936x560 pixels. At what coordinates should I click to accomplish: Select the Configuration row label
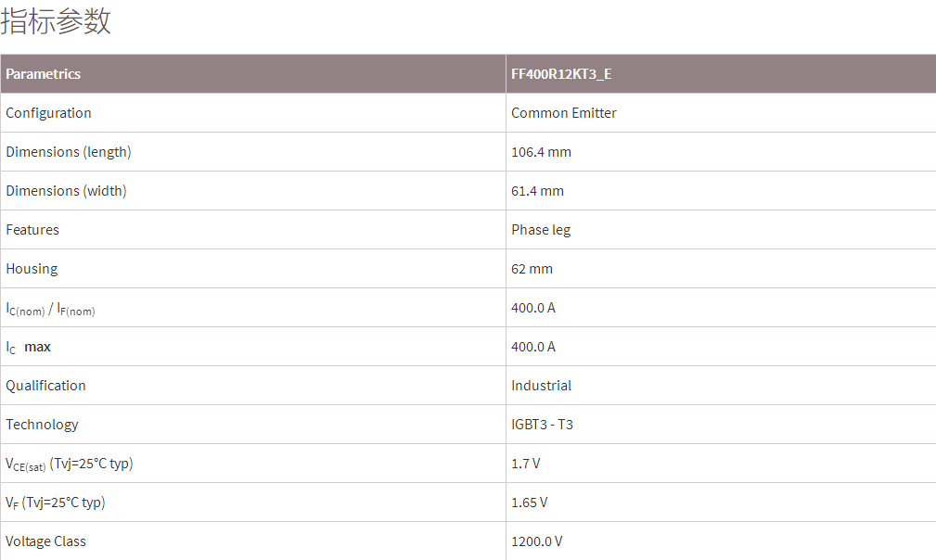[48, 113]
